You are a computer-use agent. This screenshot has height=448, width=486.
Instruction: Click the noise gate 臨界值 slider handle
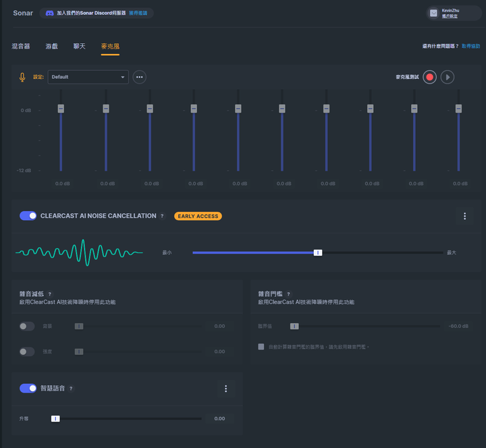pos(294,327)
